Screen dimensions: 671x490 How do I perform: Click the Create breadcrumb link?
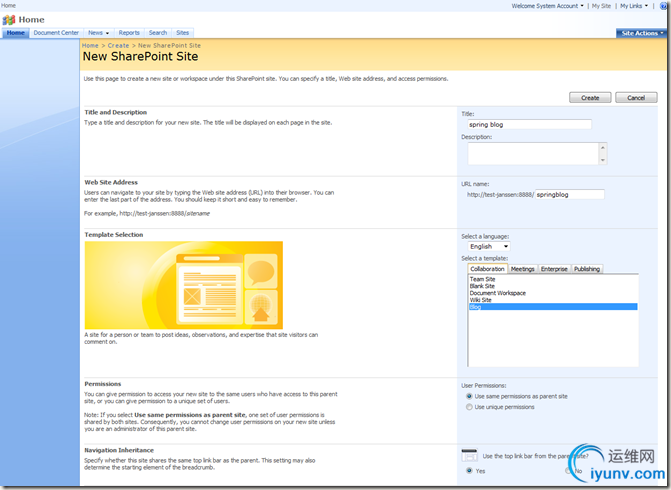coord(118,45)
